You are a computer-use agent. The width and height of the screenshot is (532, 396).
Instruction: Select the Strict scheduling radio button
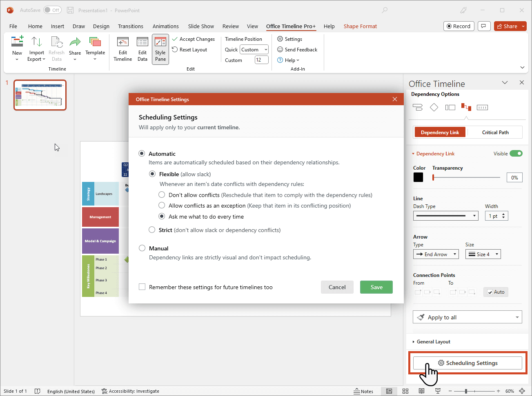152,230
